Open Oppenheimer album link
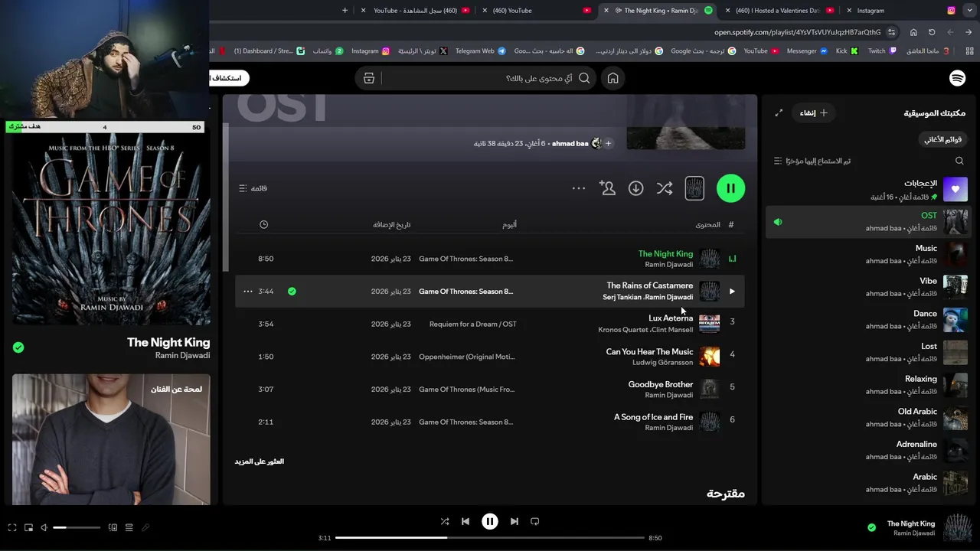 pyautogui.click(x=467, y=357)
